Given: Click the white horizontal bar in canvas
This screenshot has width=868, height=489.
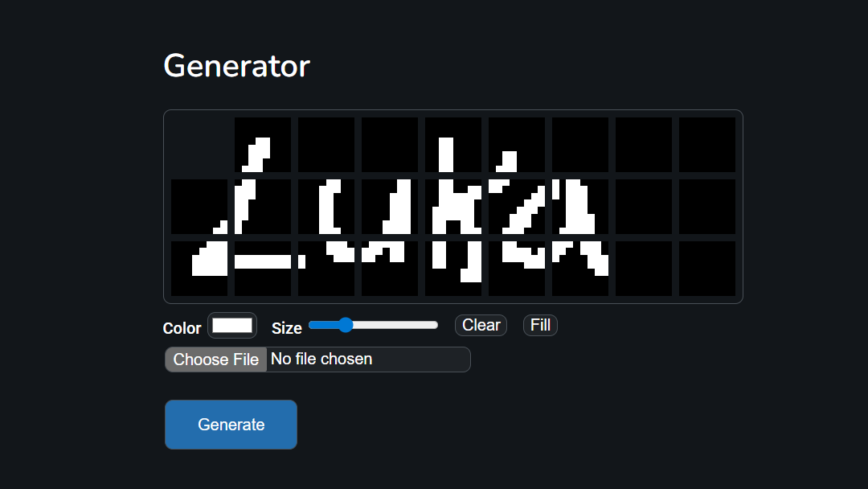Looking at the screenshot, I should click(x=263, y=262).
